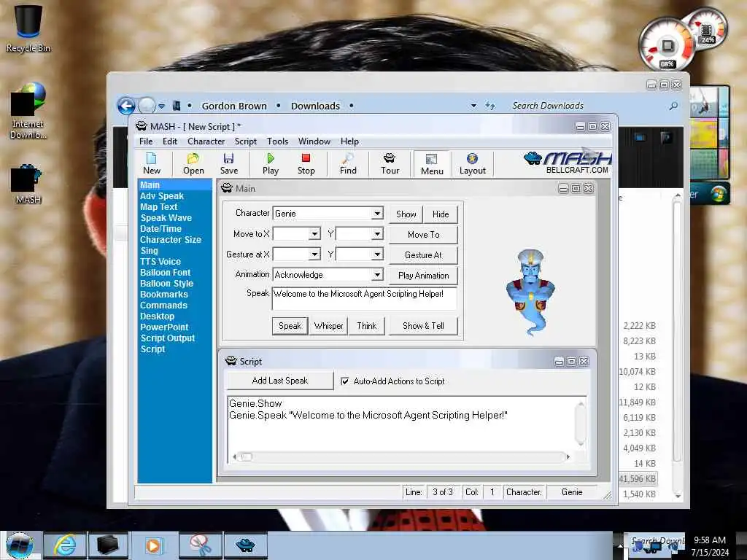Click the Speak button

click(x=290, y=326)
